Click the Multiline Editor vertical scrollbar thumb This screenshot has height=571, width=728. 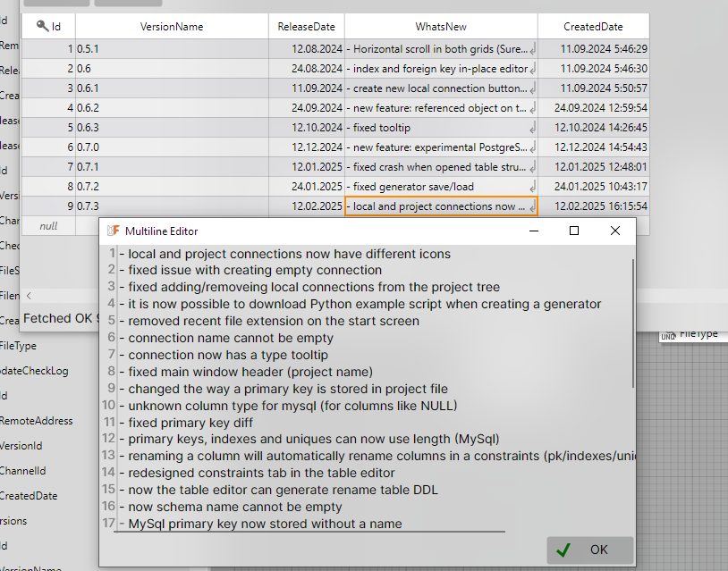coord(633,323)
